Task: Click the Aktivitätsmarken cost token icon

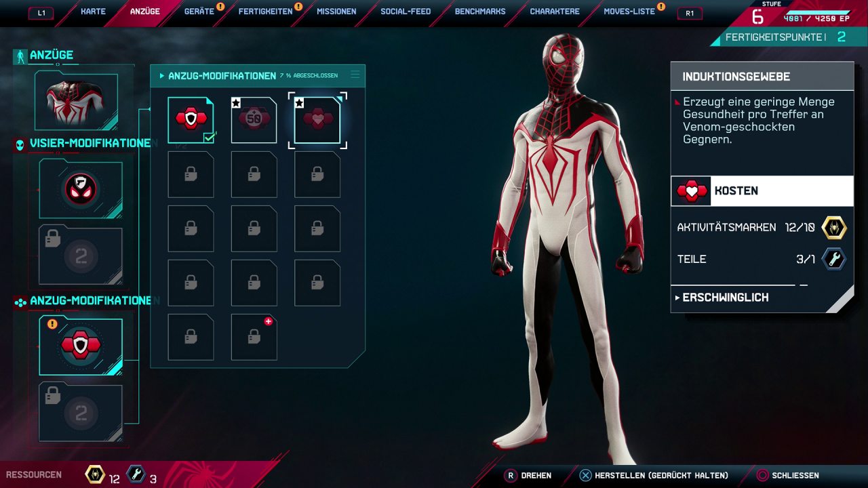Action: pos(834,228)
